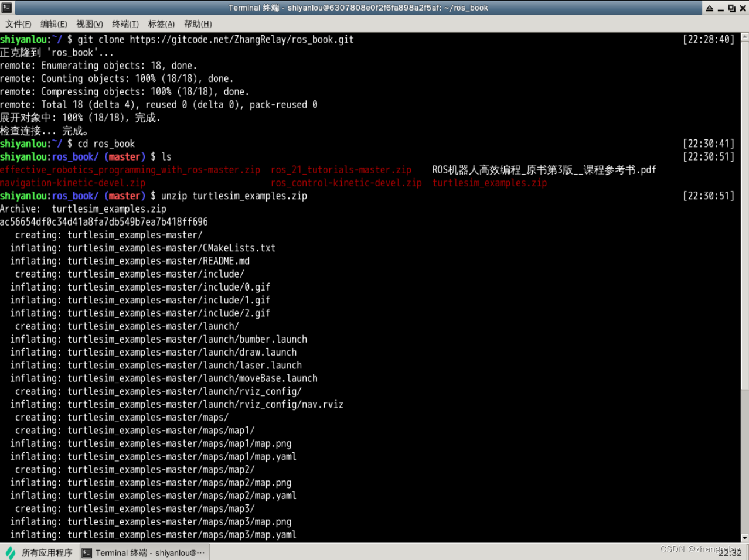Open the 帮助(H) menu
The height and width of the screenshot is (560, 749).
click(198, 24)
